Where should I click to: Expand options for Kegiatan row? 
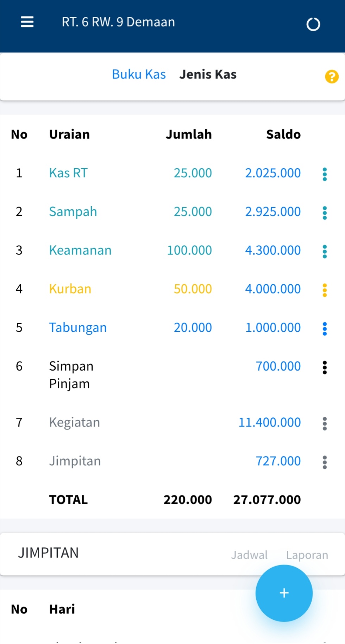[325, 424]
